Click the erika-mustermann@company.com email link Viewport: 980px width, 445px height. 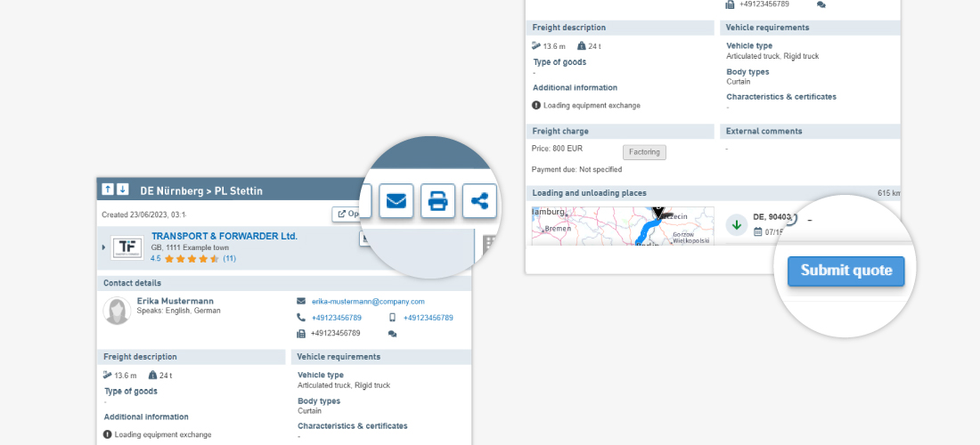367,302
